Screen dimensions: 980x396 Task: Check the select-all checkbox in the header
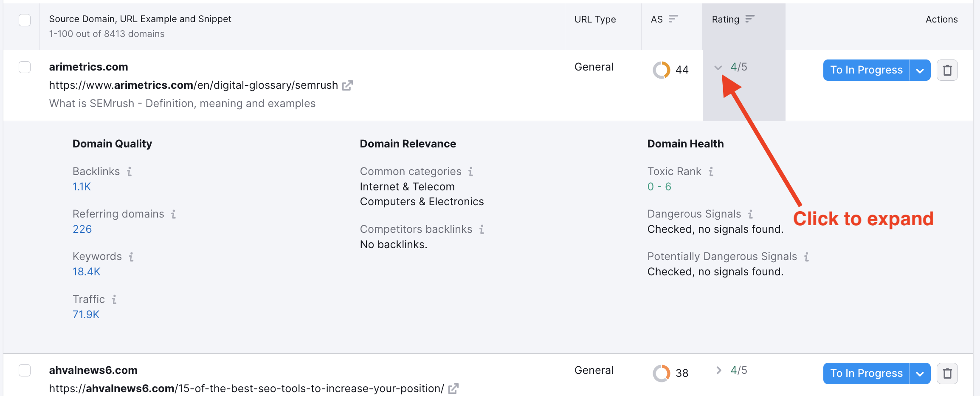pos(25,20)
